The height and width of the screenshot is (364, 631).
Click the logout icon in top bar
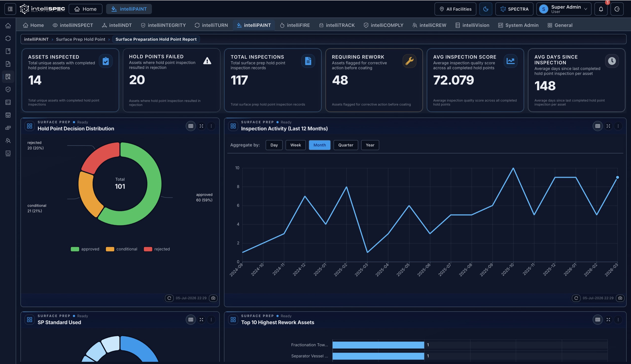(x=617, y=9)
